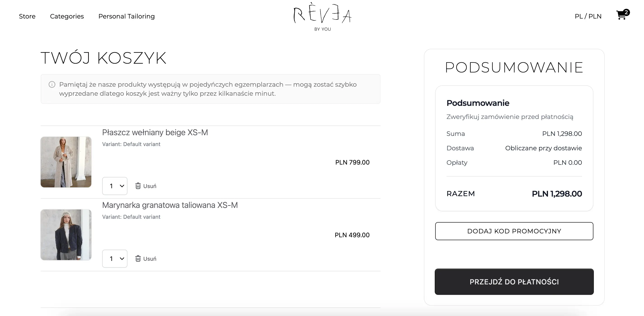Click the beige coat thumbnail

pos(66,162)
